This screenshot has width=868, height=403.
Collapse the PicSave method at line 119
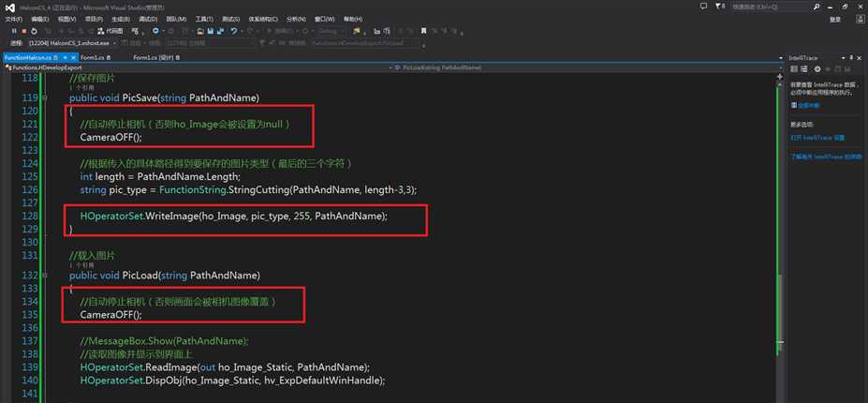[x=44, y=98]
